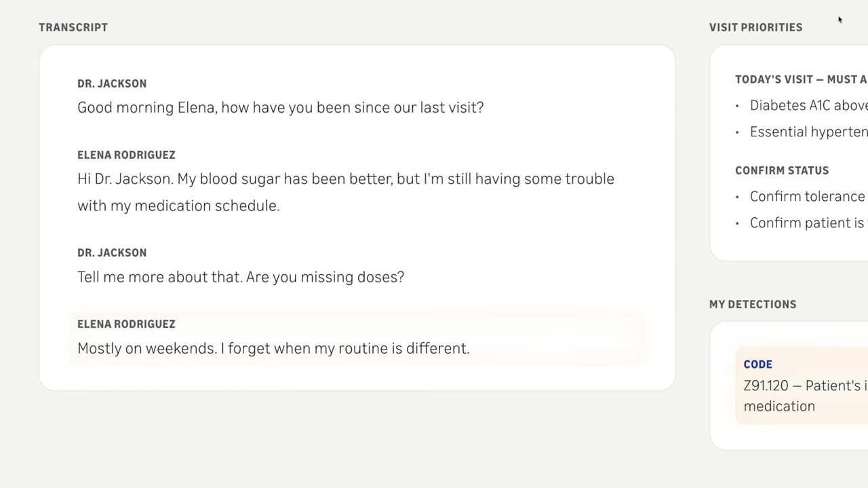This screenshot has height=488, width=868.
Task: Click the MY DETECTIONS heading
Action: pos(753,304)
